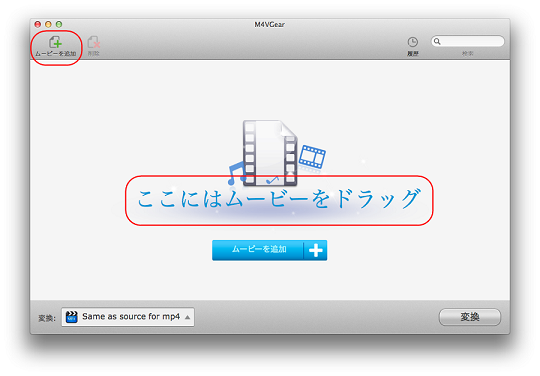Click the 検索 label under the search box
Screen dimensions: 540x376
(467, 54)
